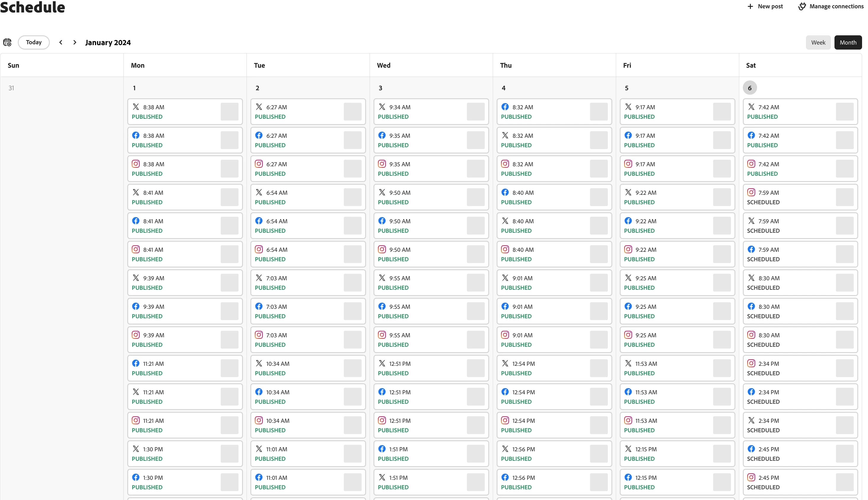Click thumbnail of Monday 11:21 AM Facebook post
The image size is (868, 500).
click(229, 368)
